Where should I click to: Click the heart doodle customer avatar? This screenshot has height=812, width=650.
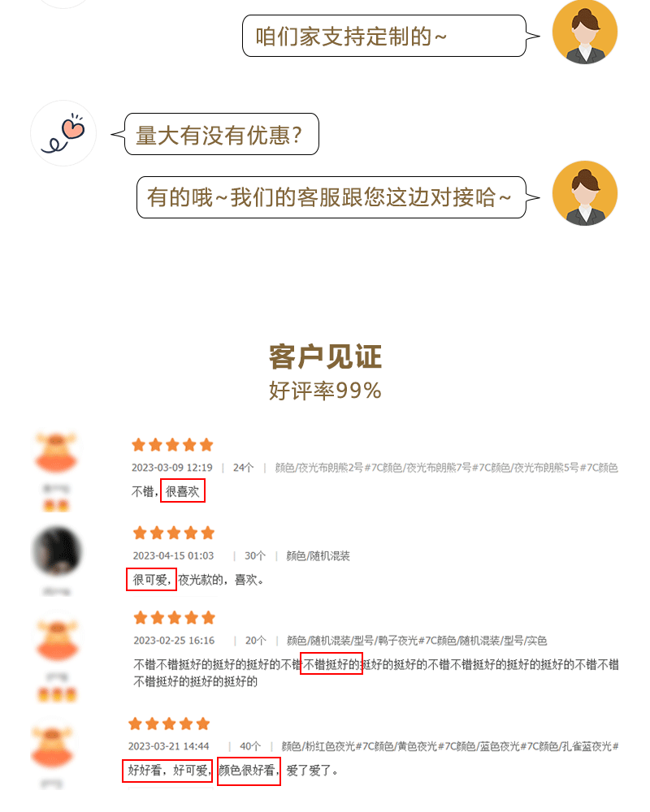[63, 133]
